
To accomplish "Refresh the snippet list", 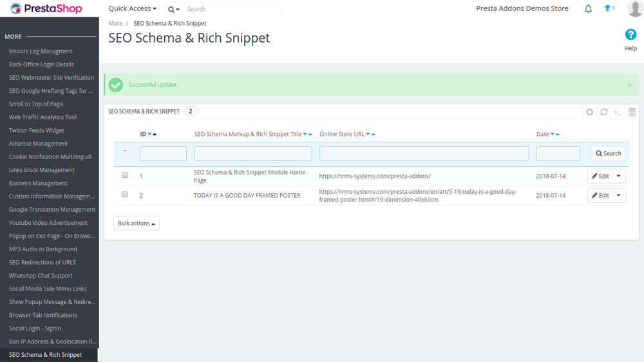I will (604, 112).
